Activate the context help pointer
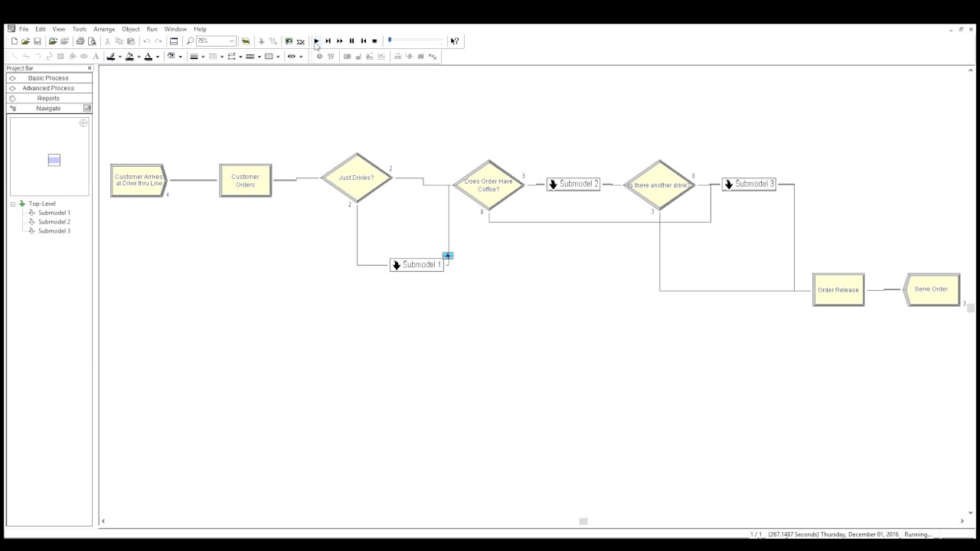980x551 pixels. point(454,41)
